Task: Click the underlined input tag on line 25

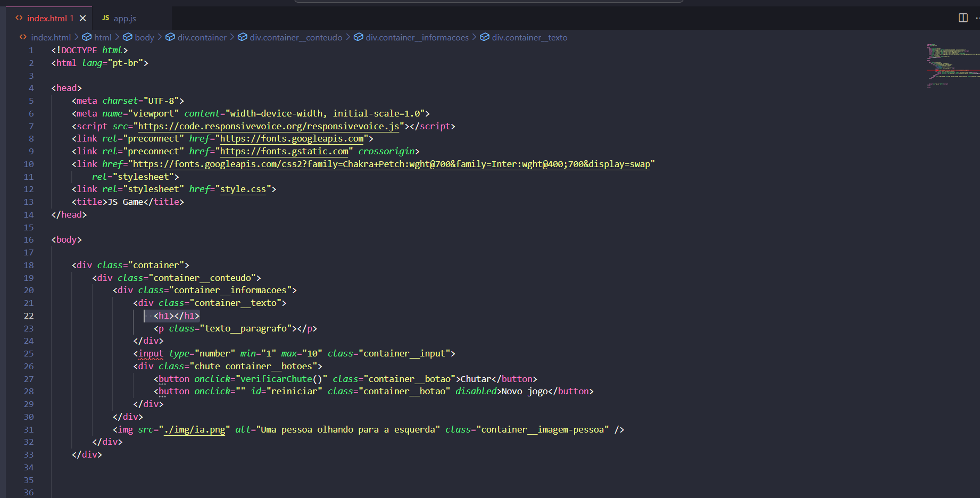Action: point(151,354)
